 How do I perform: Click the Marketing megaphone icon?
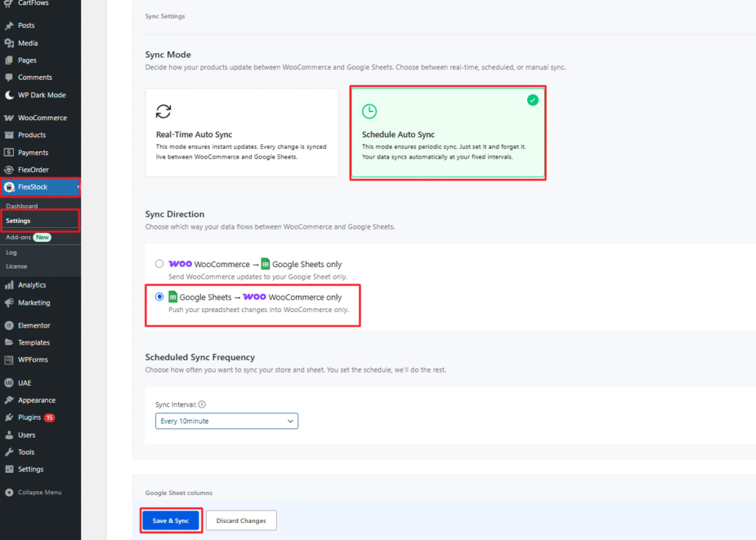[x=9, y=303]
